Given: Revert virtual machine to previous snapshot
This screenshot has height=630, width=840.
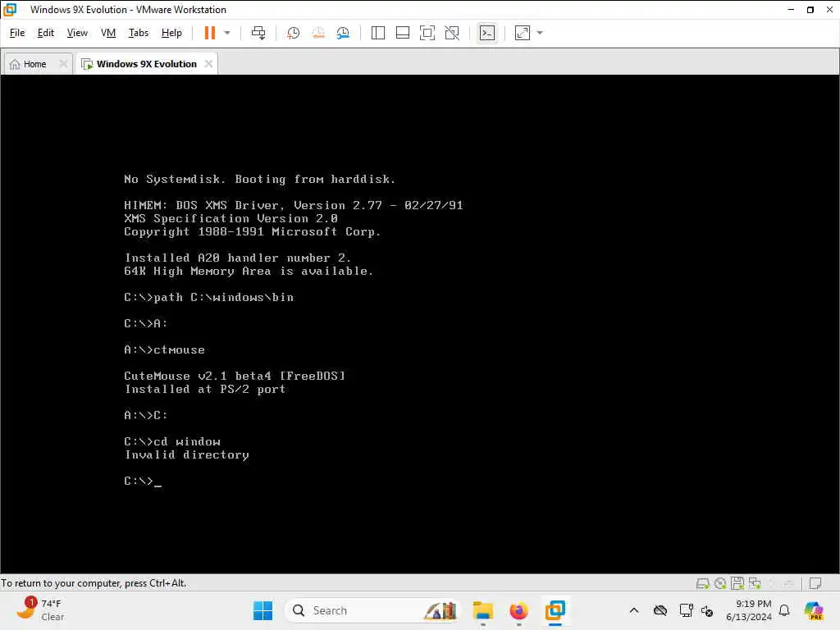Looking at the screenshot, I should pos(318,33).
